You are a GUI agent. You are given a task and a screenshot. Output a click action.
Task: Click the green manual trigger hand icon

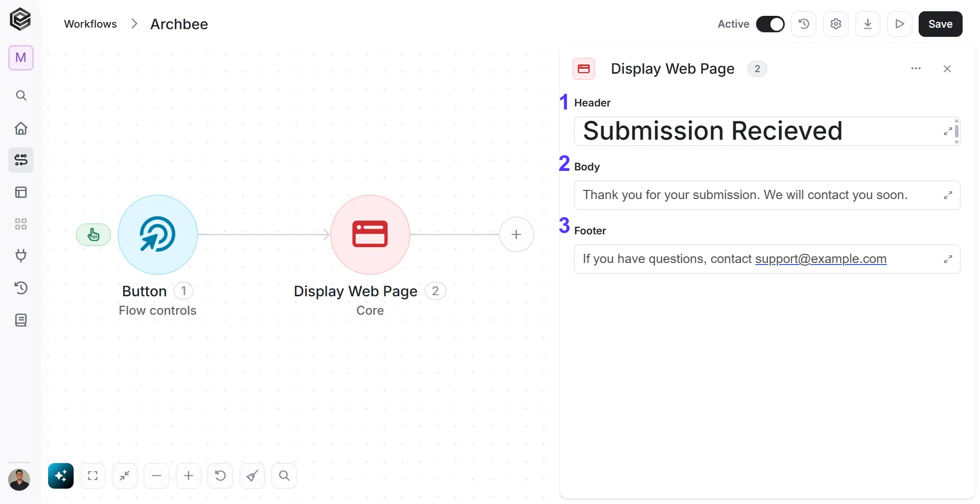point(94,235)
